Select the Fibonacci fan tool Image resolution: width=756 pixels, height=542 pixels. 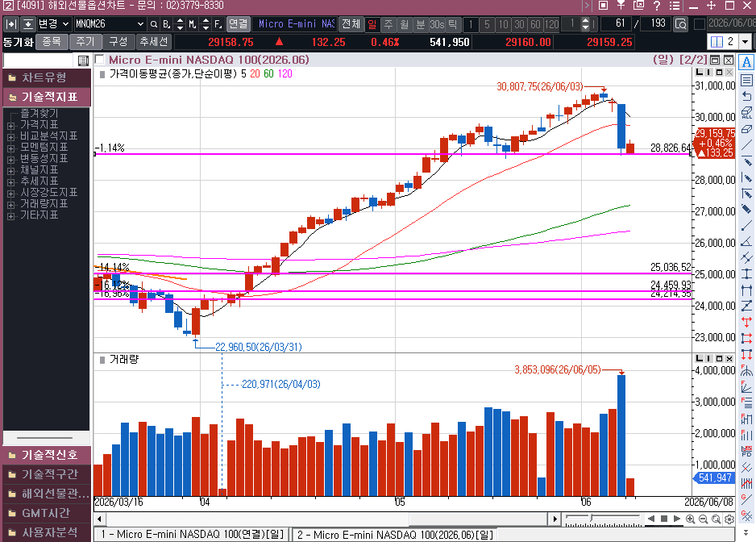tap(746, 386)
